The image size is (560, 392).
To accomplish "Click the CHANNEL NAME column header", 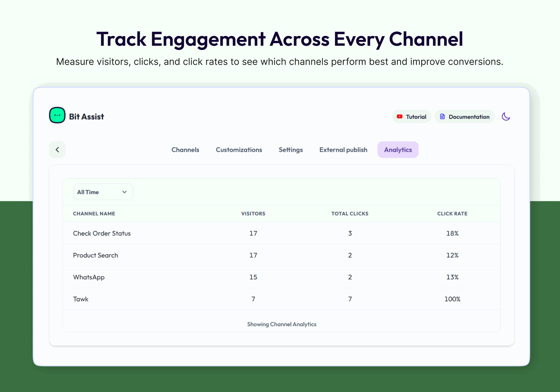I will coord(94,214).
